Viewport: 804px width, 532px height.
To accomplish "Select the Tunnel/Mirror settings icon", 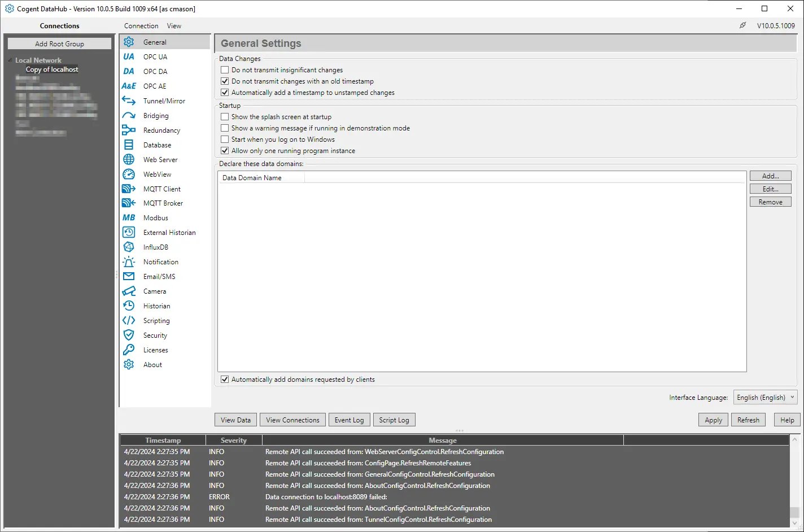I will [164, 101].
